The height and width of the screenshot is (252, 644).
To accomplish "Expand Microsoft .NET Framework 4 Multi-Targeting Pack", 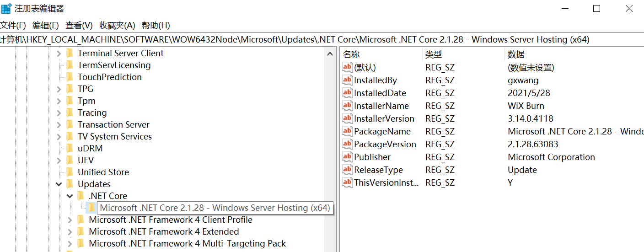I will pyautogui.click(x=70, y=244).
